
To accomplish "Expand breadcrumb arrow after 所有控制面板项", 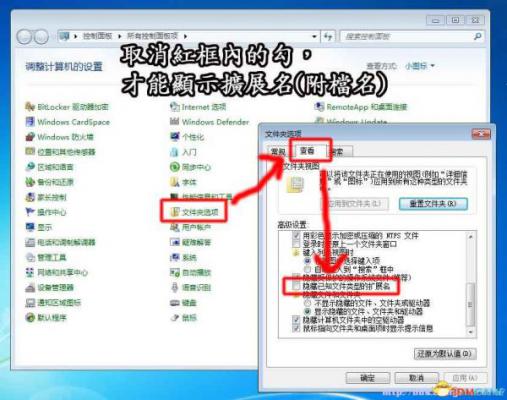I will [x=185, y=36].
